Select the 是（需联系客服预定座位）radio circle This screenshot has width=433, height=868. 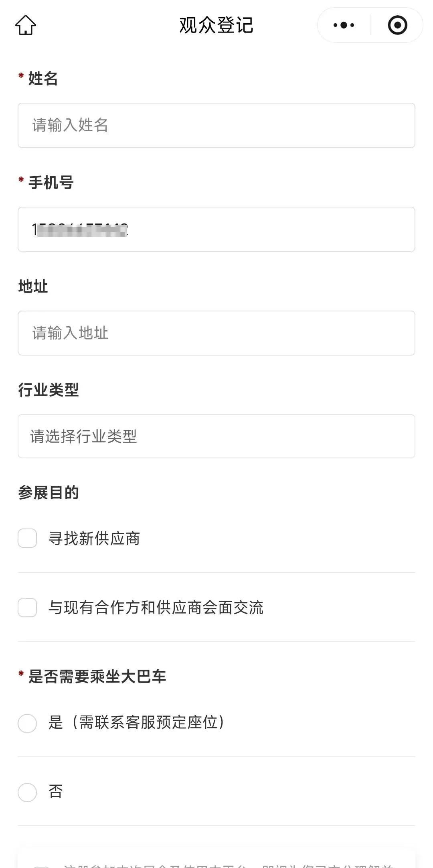point(27,723)
